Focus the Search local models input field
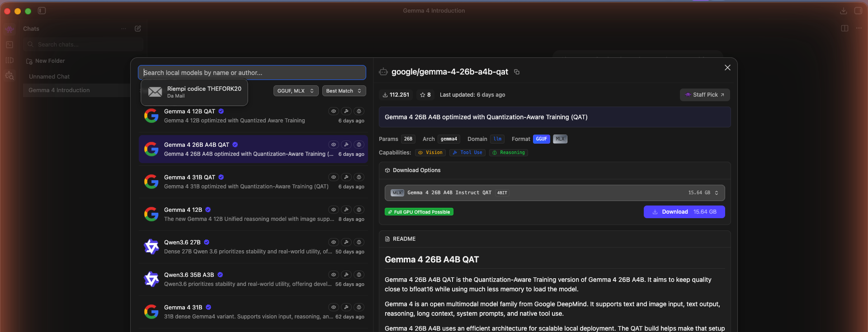 pos(252,73)
